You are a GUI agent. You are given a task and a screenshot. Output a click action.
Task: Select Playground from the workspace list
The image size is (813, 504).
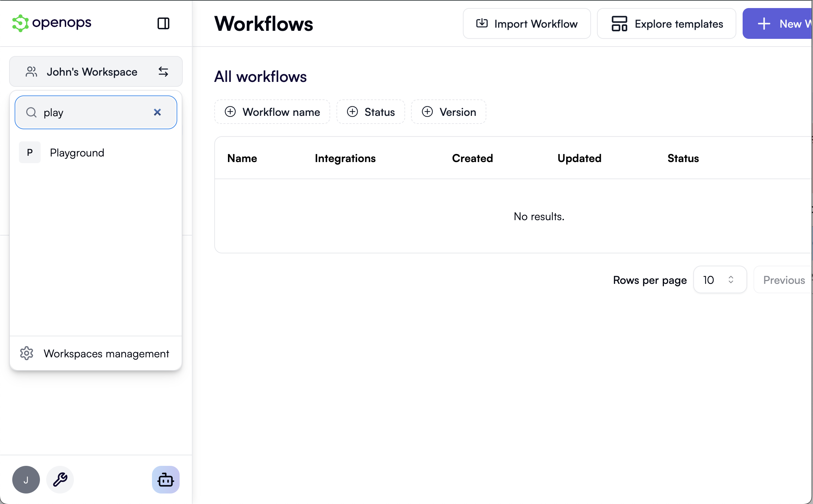(x=77, y=152)
